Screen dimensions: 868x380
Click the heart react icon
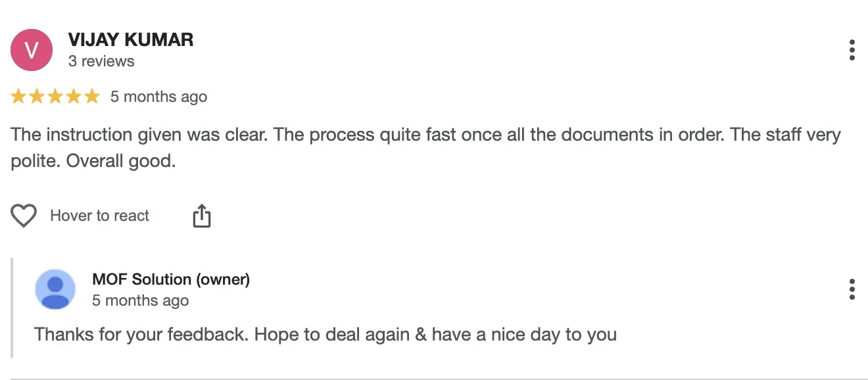point(24,216)
